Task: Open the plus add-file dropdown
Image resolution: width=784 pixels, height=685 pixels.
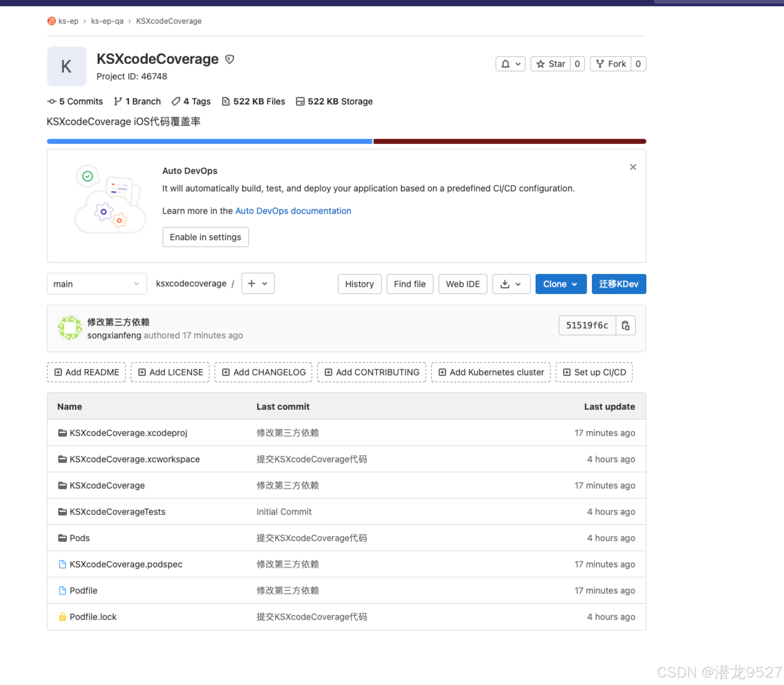Action: [x=258, y=284]
